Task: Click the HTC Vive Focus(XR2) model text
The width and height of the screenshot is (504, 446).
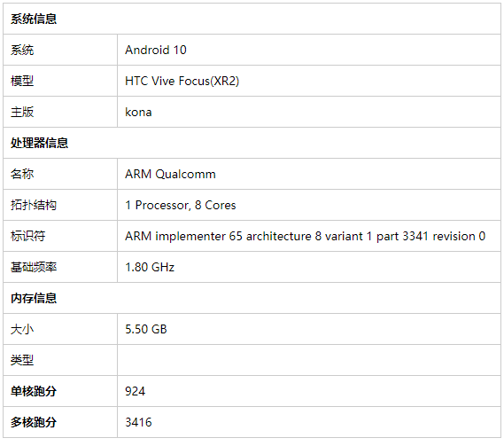Action: click(x=182, y=81)
